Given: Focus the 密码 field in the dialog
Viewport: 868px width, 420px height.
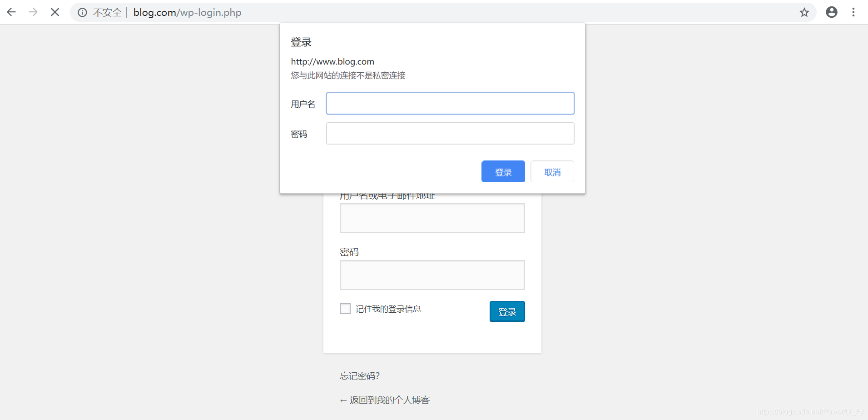Looking at the screenshot, I should click(450, 133).
